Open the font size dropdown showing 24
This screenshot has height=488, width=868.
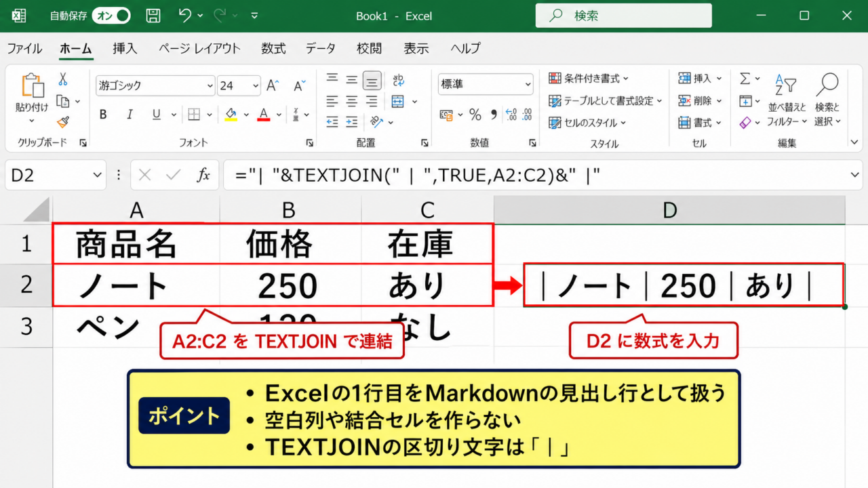point(255,85)
